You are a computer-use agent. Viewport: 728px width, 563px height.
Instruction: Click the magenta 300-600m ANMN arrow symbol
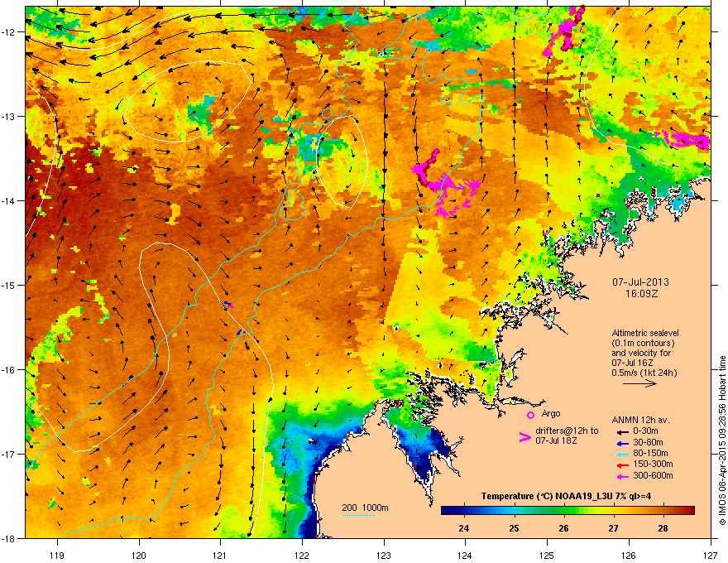623,477
